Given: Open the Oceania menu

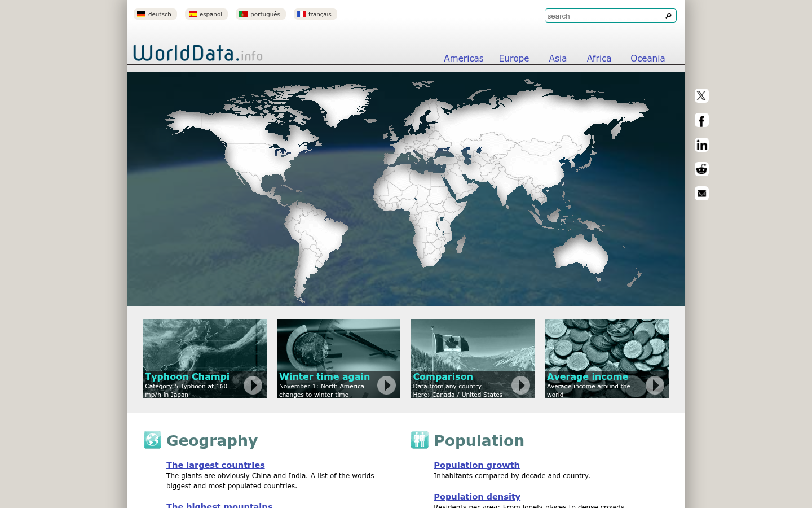Looking at the screenshot, I should (x=647, y=58).
